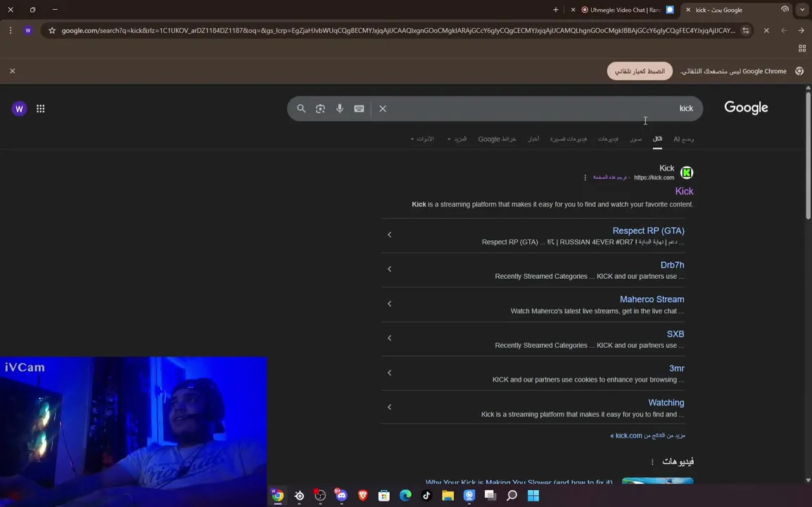Expand the SXB sitelink chevron
The width and height of the screenshot is (812, 507).
pyautogui.click(x=389, y=338)
